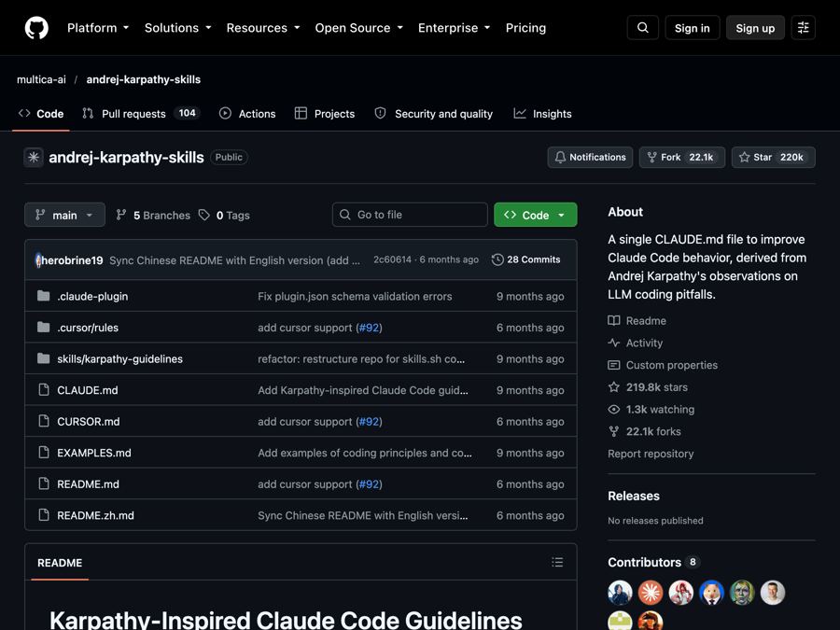Expand the Enterprise menu
840x630 pixels.
point(454,28)
